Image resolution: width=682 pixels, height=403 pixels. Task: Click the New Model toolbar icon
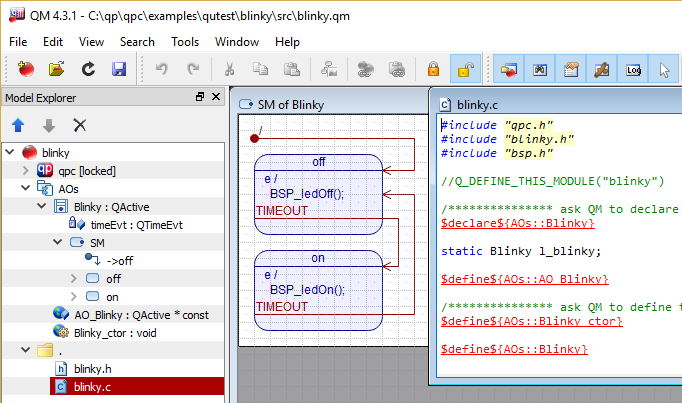(x=25, y=69)
